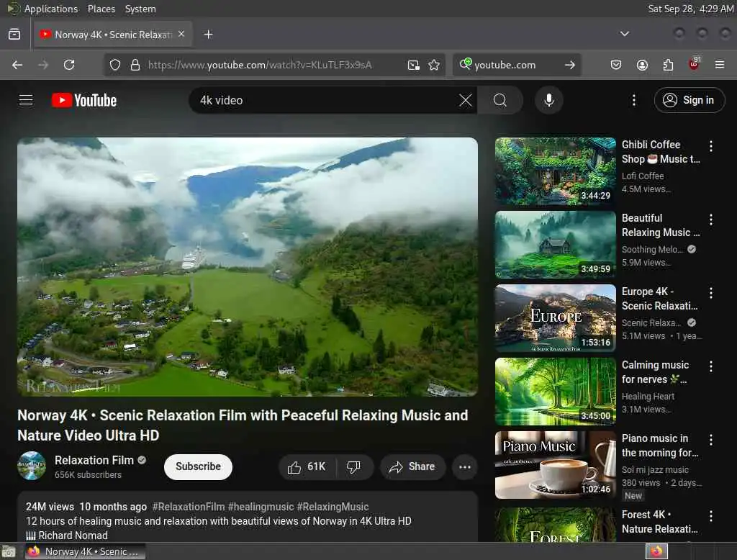Open options for Ghibli Coffee Shop video

[710, 146]
